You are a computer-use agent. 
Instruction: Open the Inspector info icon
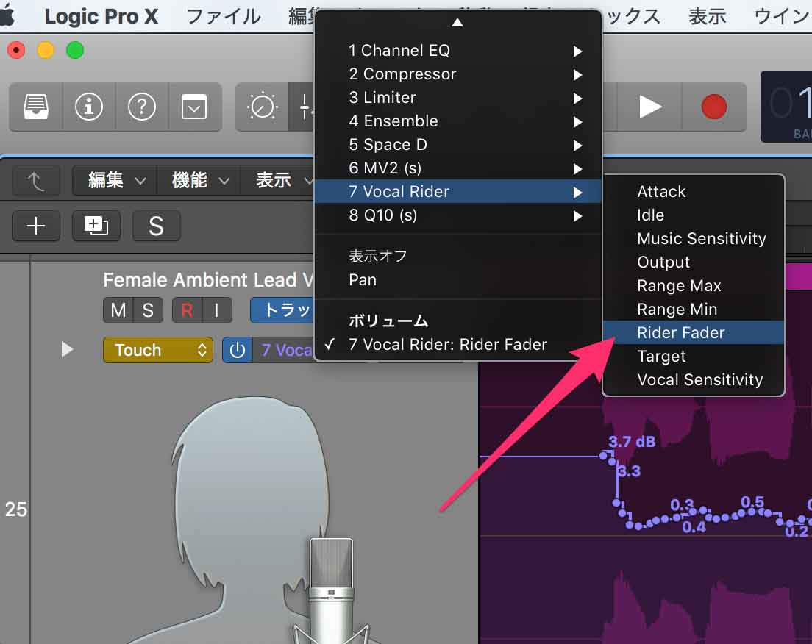[89, 107]
